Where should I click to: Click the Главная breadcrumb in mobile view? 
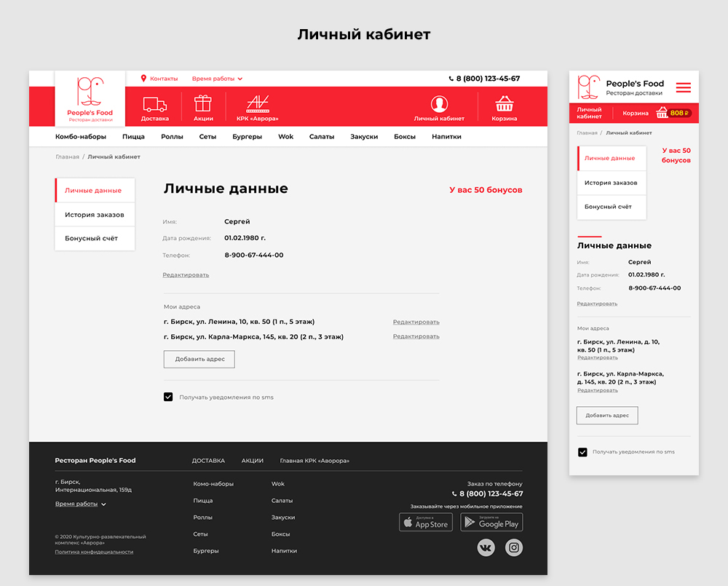coord(587,132)
